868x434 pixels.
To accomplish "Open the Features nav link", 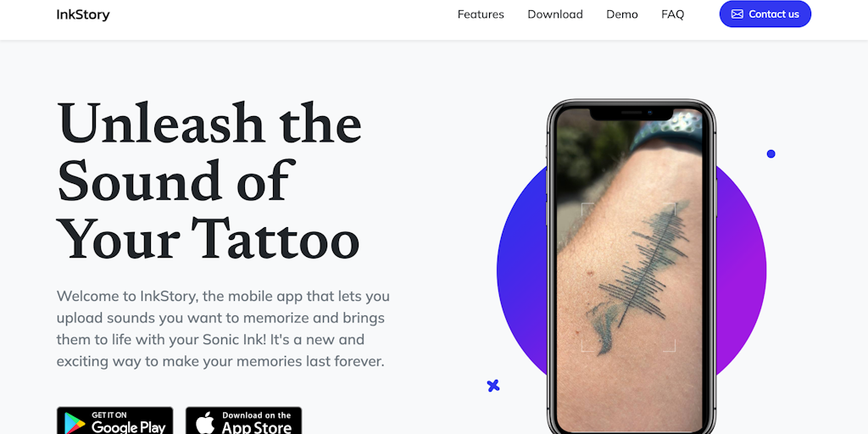I will point(481,14).
